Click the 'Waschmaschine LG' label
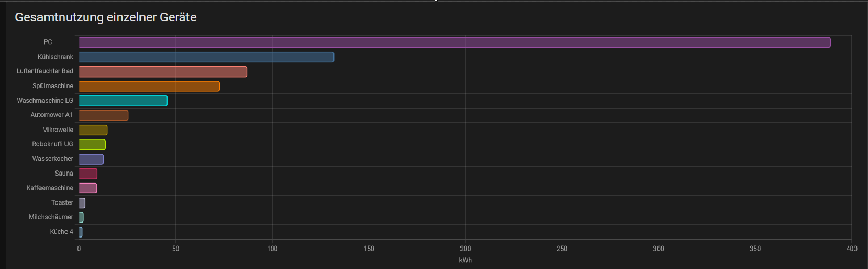868x269 pixels. coord(45,101)
